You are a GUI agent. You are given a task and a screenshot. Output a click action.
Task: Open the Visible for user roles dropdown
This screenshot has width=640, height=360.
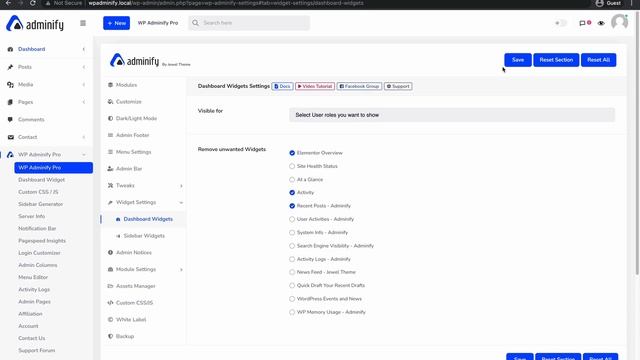452,115
